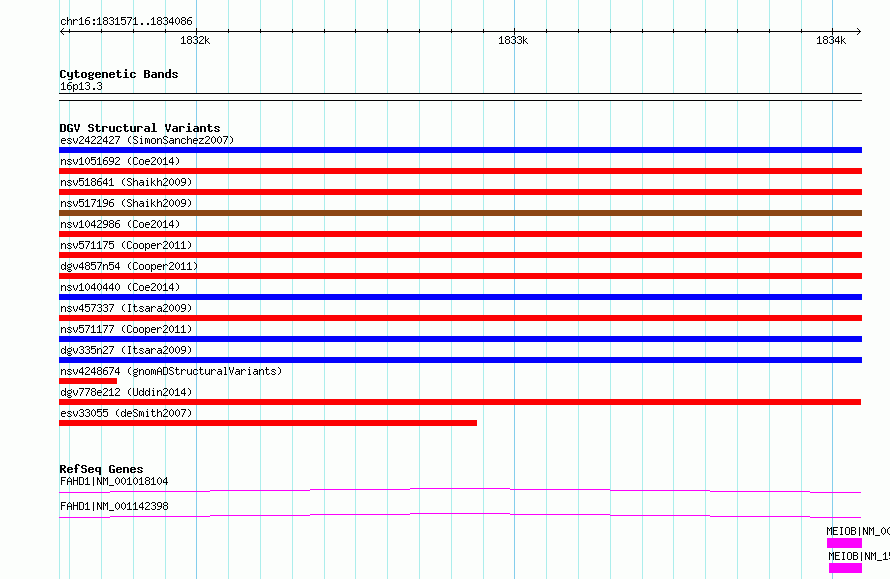Click the nsv1042986 (Coe2014) red bar
The height and width of the screenshot is (579, 890).
[x=460, y=234]
